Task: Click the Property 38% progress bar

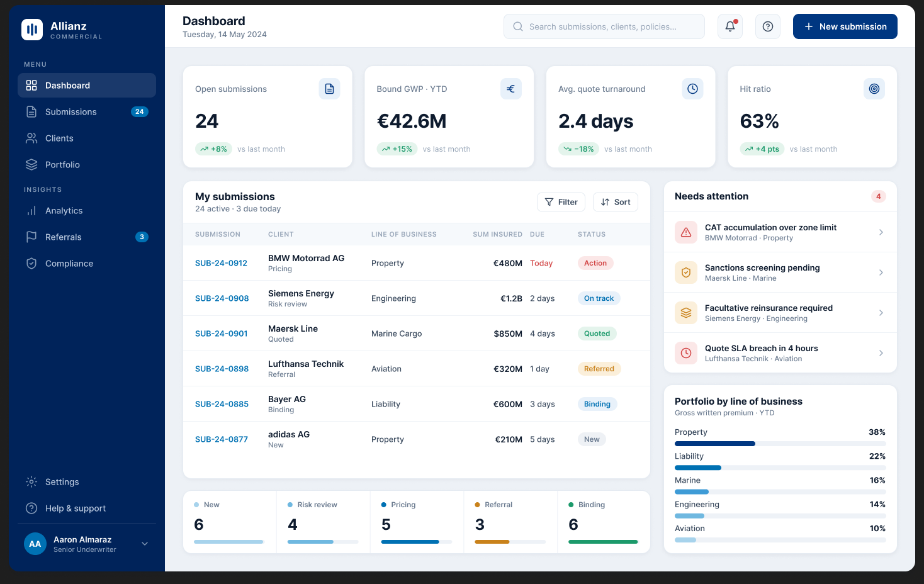Action: (780, 444)
